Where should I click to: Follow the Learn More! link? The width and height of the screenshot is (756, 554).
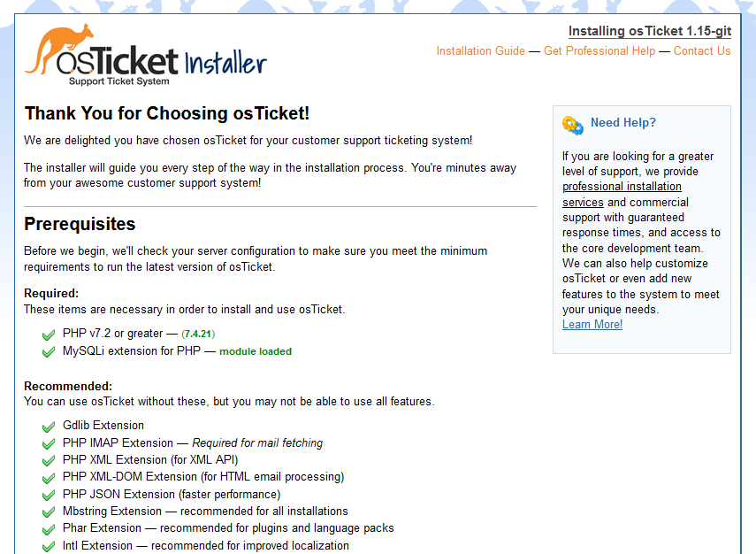tap(592, 325)
